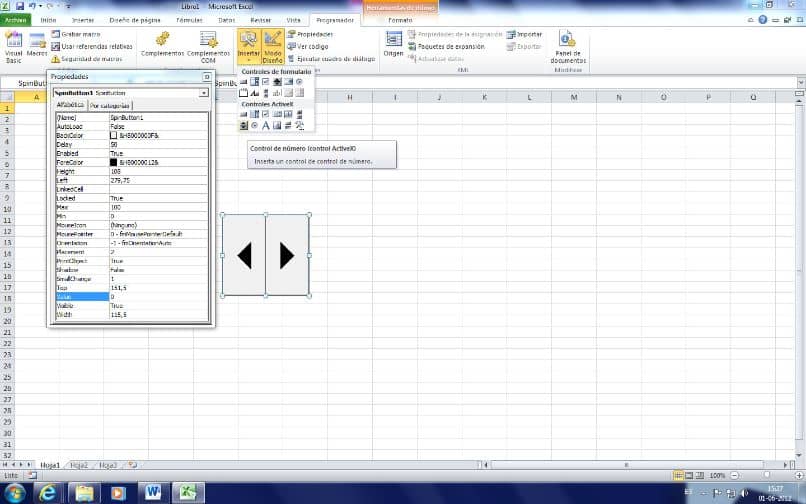Switch to Page Break Preview in status bar

[x=700, y=475]
